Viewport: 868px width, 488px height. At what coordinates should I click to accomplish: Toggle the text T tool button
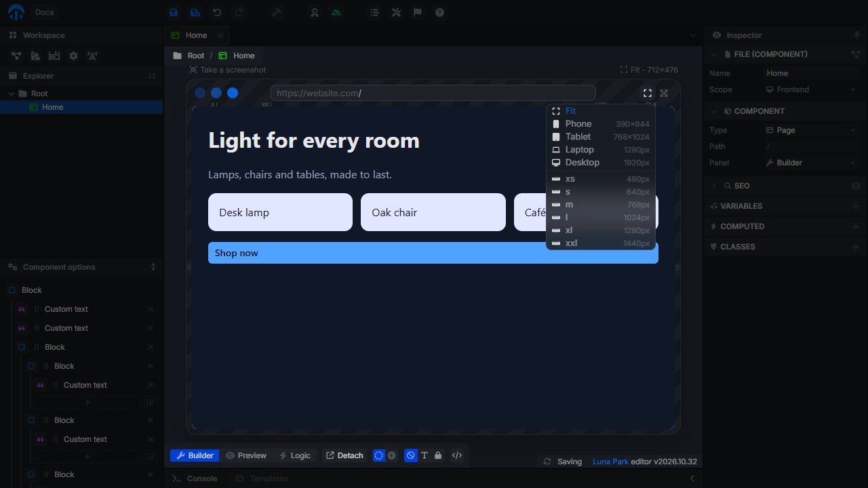[425, 455]
